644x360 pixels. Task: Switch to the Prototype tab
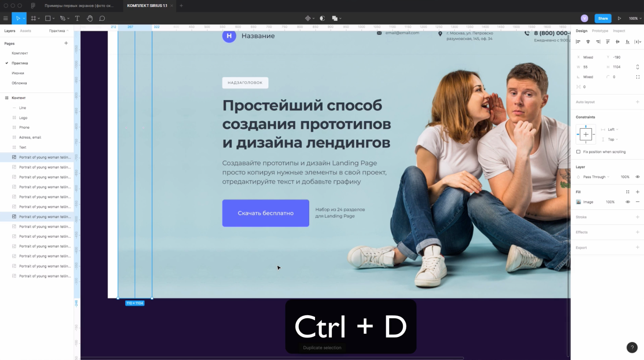(600, 31)
